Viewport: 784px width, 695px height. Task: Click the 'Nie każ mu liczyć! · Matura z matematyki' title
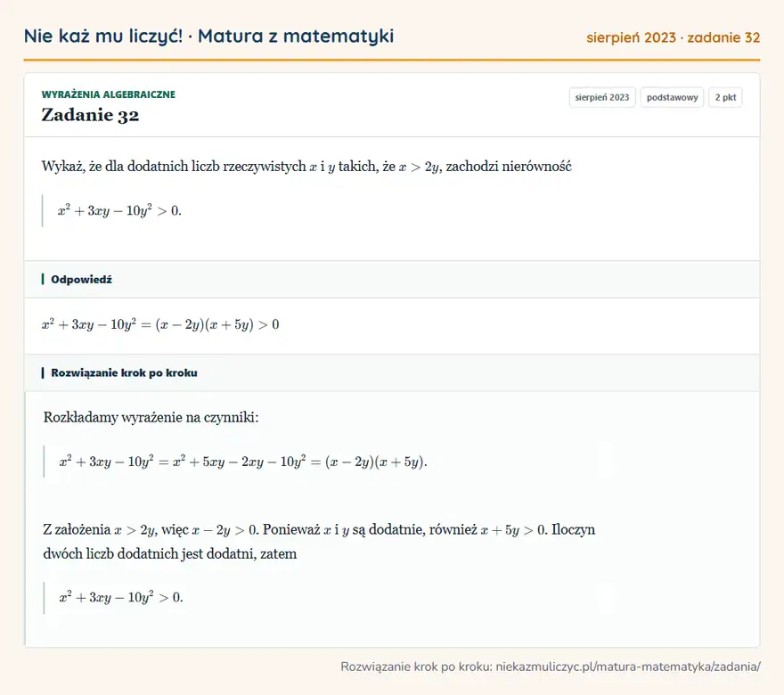pyautogui.click(x=208, y=36)
